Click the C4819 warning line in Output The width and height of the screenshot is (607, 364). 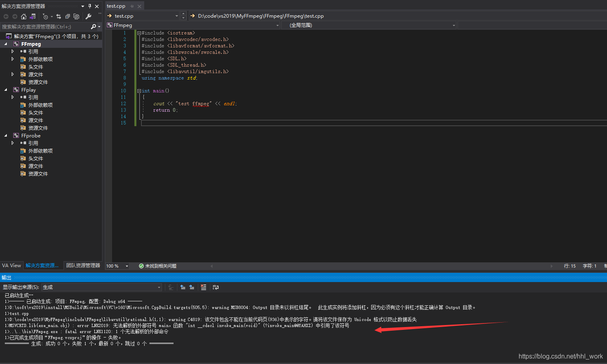[211, 319]
